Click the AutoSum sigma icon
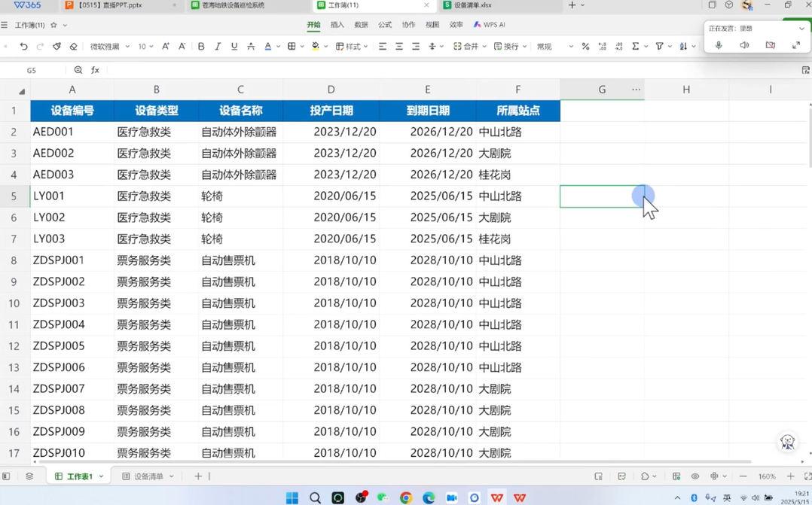Image resolution: width=812 pixels, height=505 pixels. coord(636,47)
